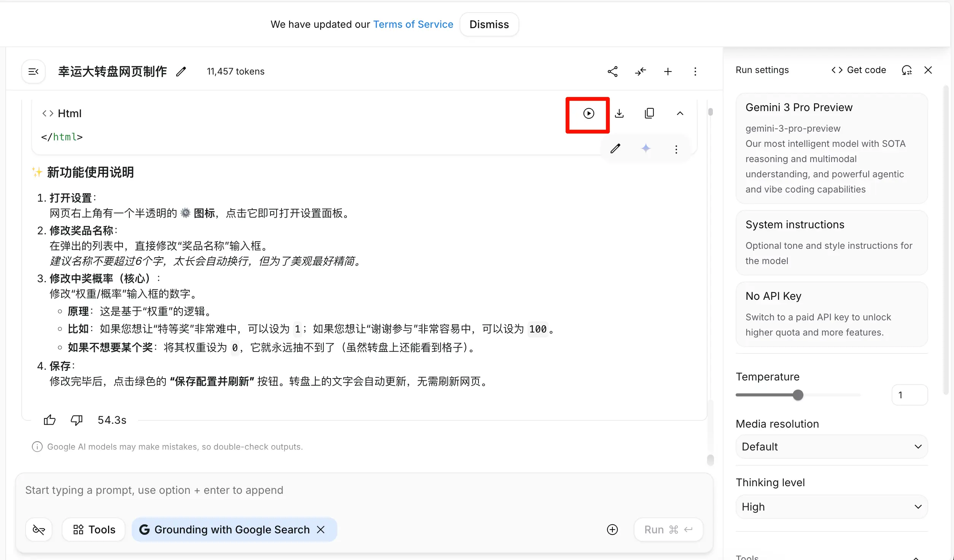Screen dimensions: 954x560
Task: Open the Thinking level dropdown
Action: (832, 507)
